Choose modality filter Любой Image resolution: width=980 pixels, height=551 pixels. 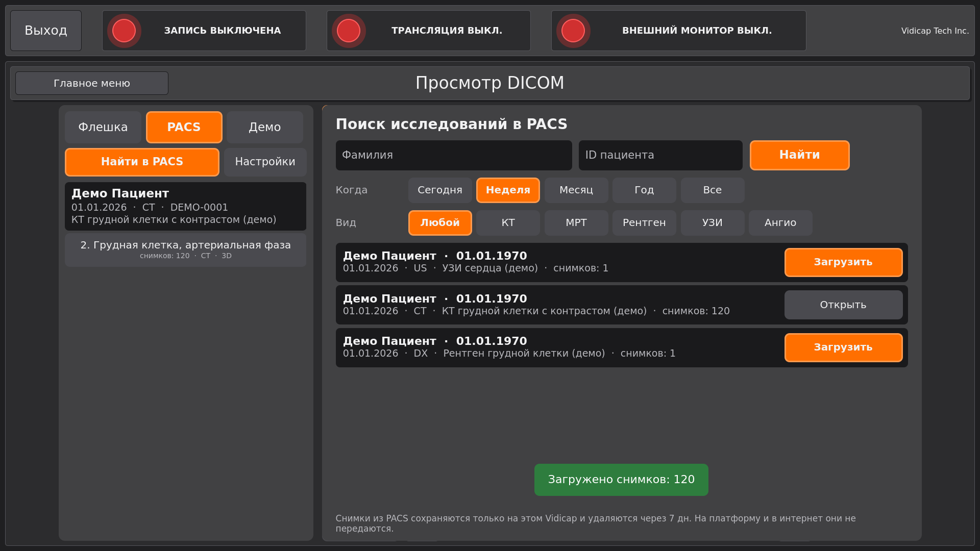pyautogui.click(x=440, y=223)
